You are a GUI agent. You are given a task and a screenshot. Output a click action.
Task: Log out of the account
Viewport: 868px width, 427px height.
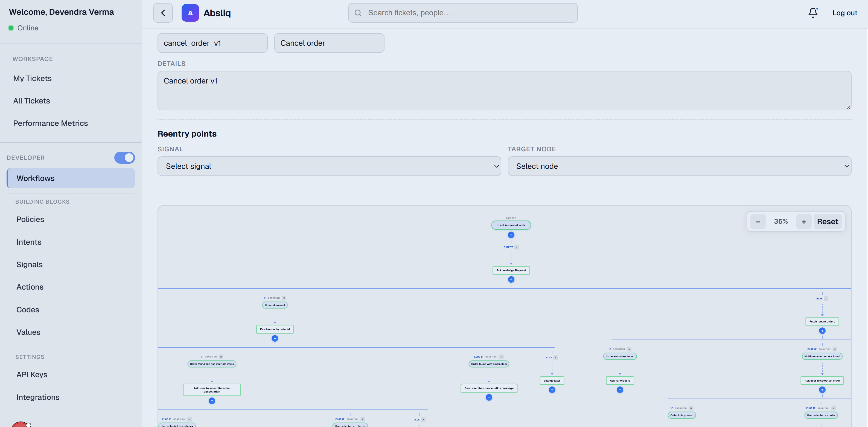tap(844, 13)
